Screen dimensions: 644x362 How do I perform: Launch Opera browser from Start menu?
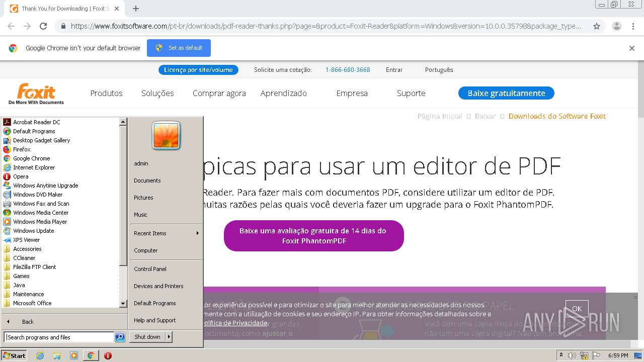21,176
